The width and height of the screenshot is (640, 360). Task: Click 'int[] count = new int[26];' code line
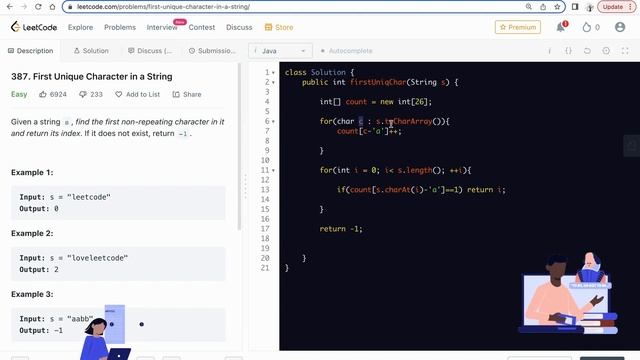(x=376, y=102)
